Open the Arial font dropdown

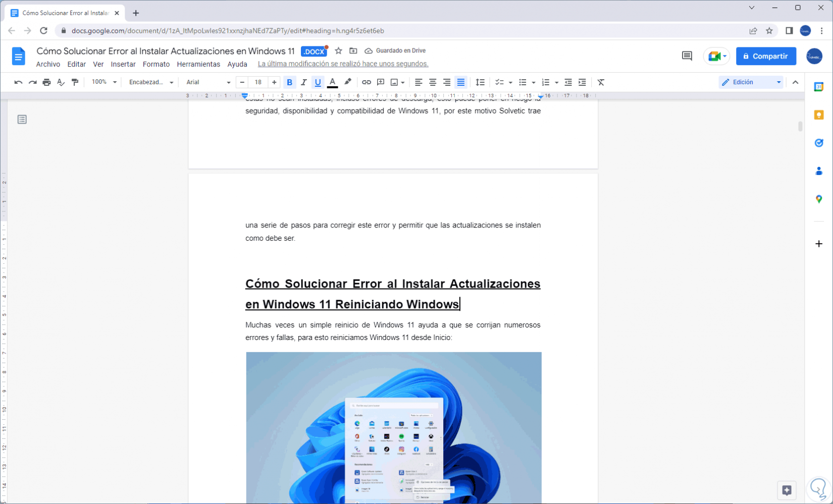[208, 82]
